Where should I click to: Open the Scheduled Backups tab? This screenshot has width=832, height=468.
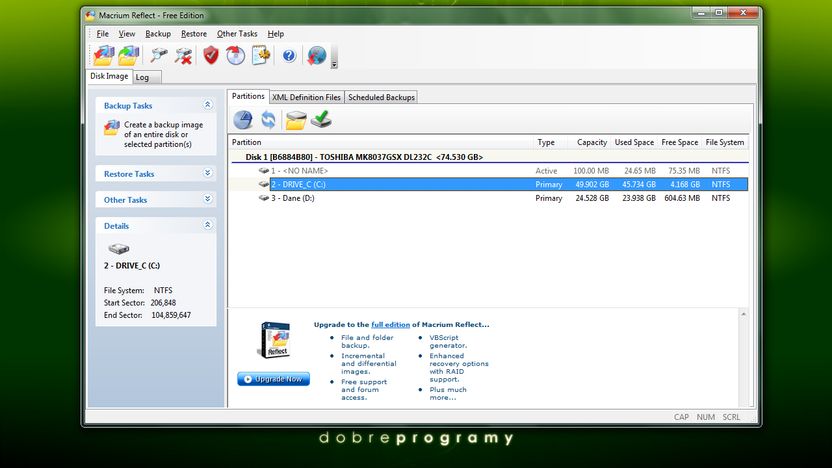pos(381,97)
